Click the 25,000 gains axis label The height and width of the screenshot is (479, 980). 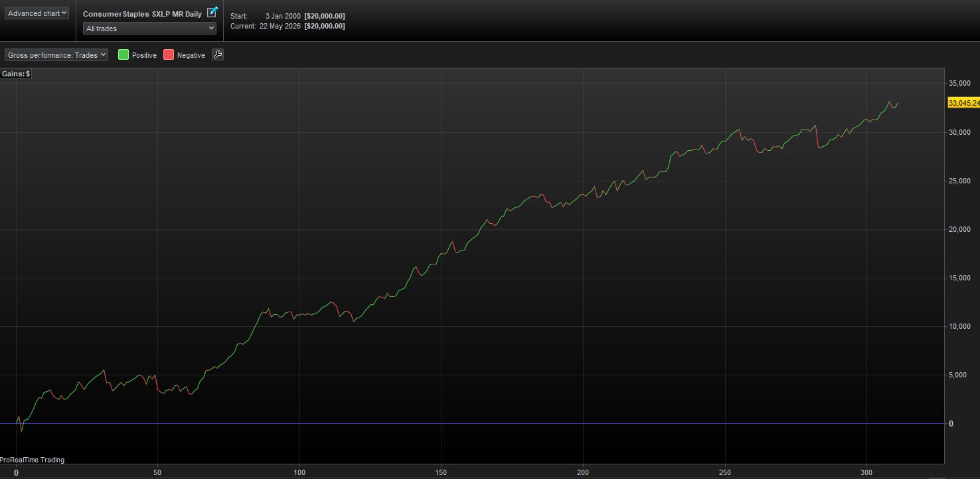[959, 181]
